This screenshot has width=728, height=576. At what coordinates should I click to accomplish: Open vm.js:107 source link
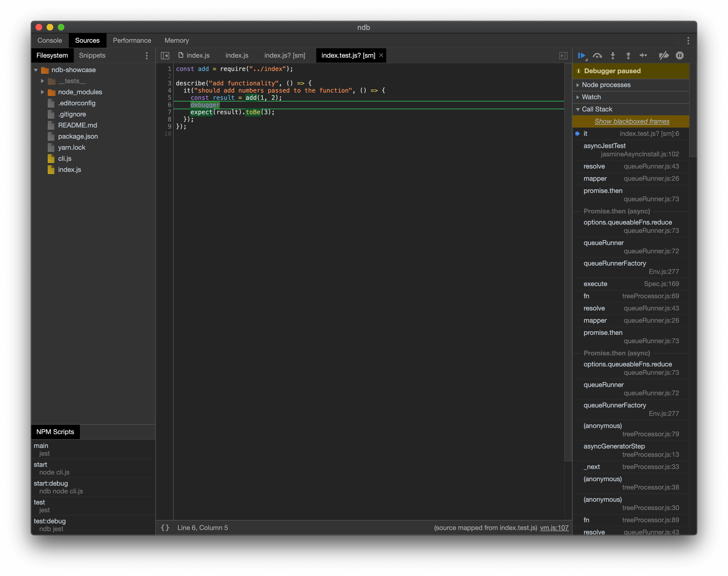point(554,527)
